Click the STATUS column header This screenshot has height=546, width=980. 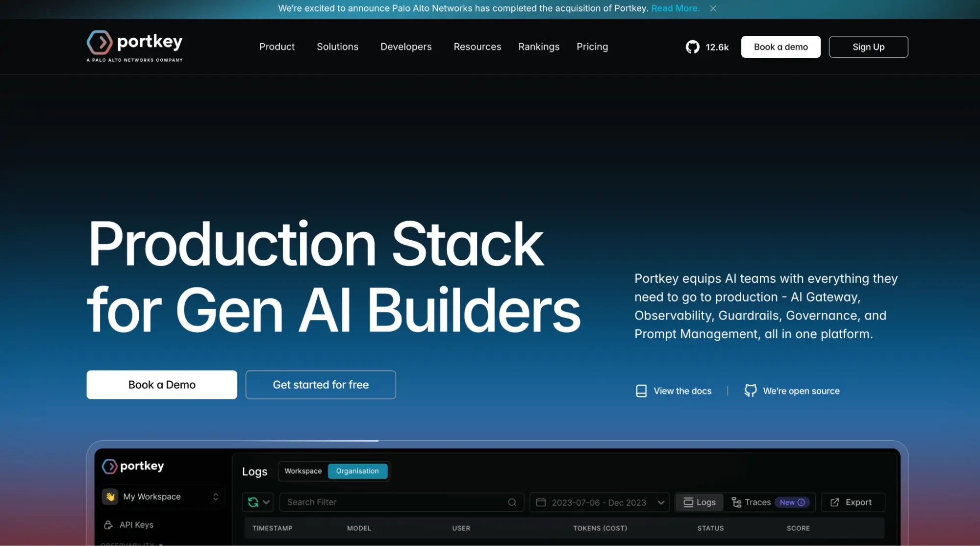pyautogui.click(x=710, y=528)
